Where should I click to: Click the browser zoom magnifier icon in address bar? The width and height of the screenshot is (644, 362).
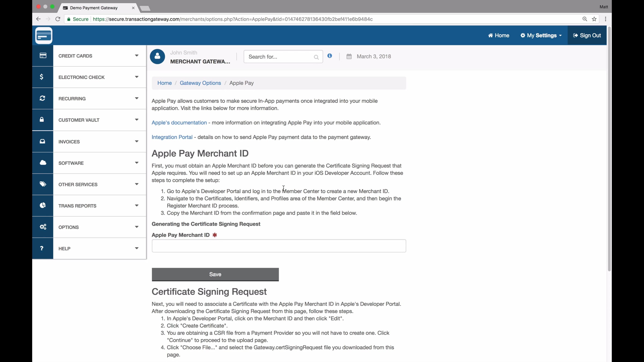[585, 19]
